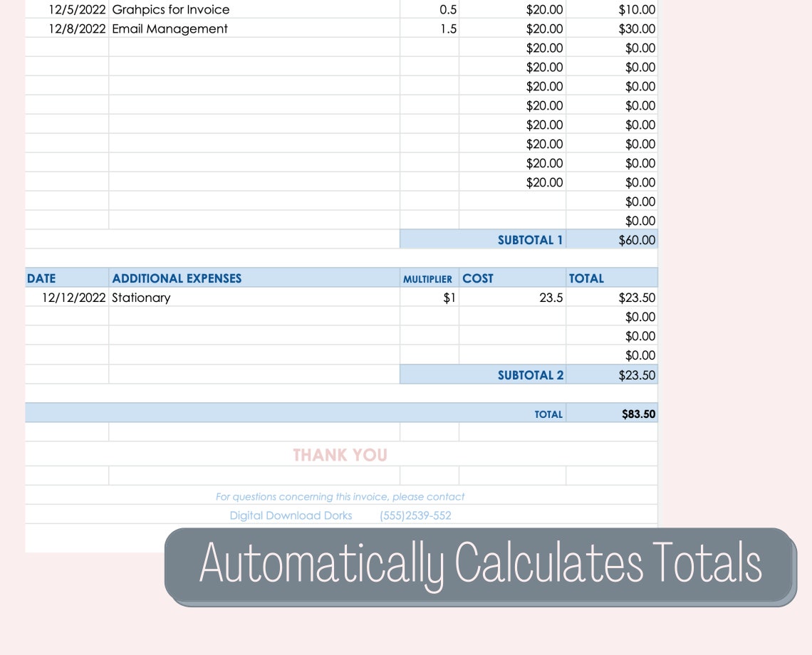Select the SUBTOTAL 1 header cell
Image resolution: width=812 pixels, height=655 pixels.
[x=530, y=239]
